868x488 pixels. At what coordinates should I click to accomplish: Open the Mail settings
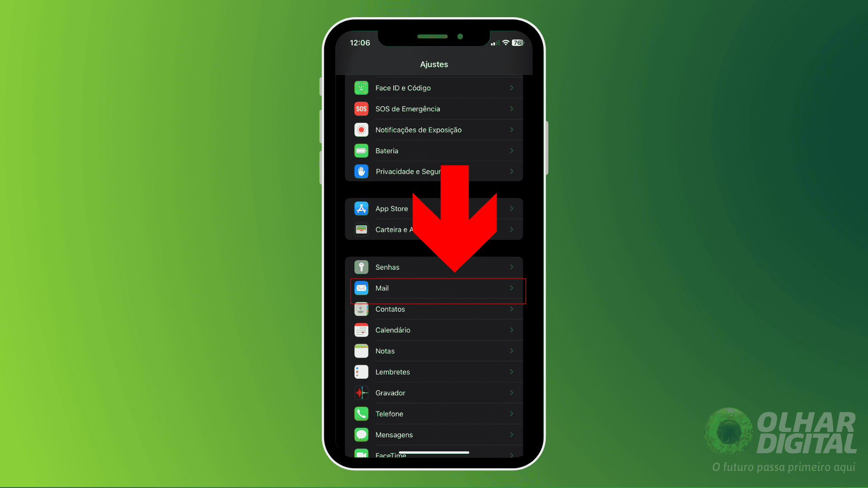[434, 288]
